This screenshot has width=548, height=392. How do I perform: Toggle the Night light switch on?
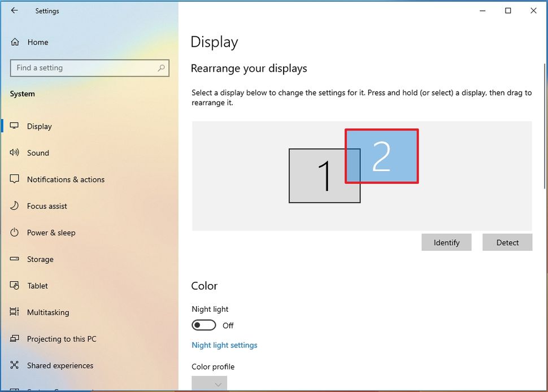pos(204,325)
